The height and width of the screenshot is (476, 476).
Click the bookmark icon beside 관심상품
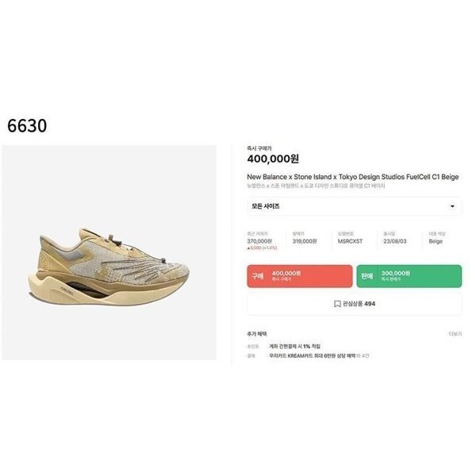[x=337, y=304]
